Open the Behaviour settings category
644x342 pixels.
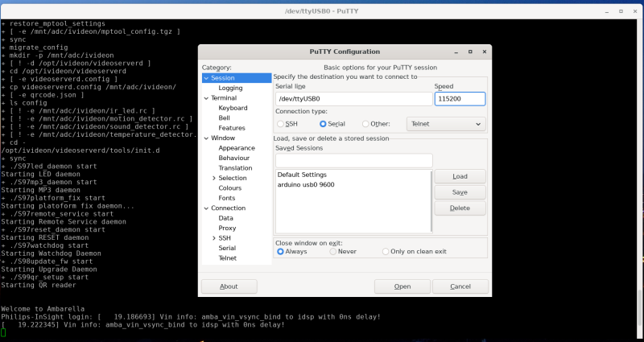(234, 158)
